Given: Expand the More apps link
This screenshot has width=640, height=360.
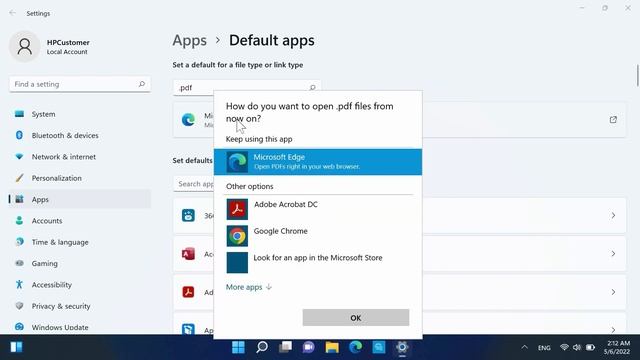Looking at the screenshot, I should point(249,287).
